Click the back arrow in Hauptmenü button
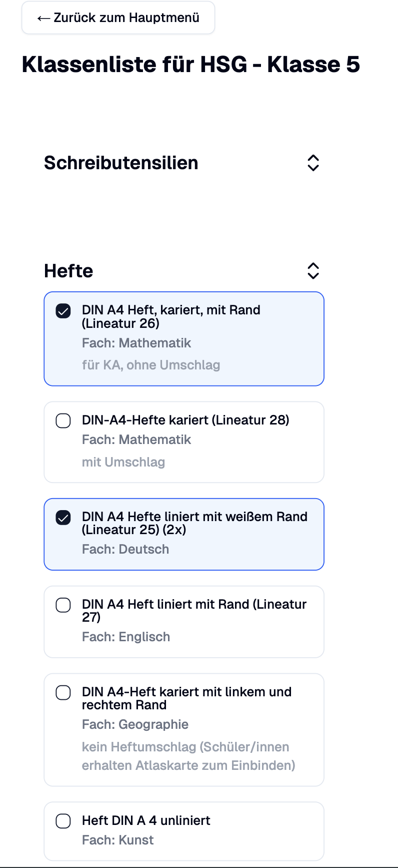 (43, 19)
